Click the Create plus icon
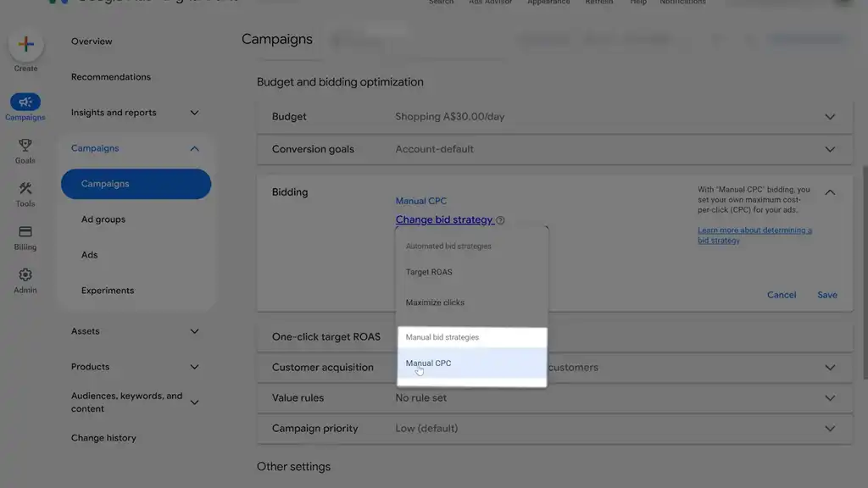The image size is (868, 488). coord(25,44)
